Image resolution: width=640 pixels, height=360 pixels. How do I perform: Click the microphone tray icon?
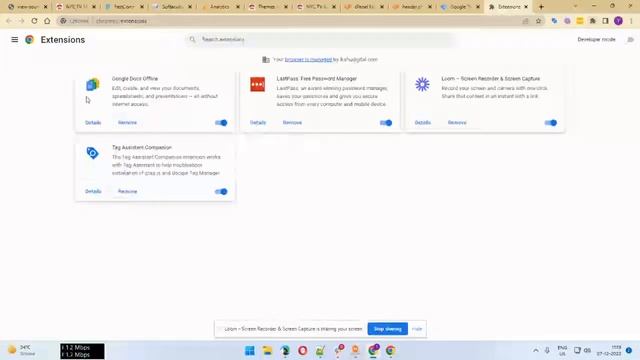tap(547, 350)
